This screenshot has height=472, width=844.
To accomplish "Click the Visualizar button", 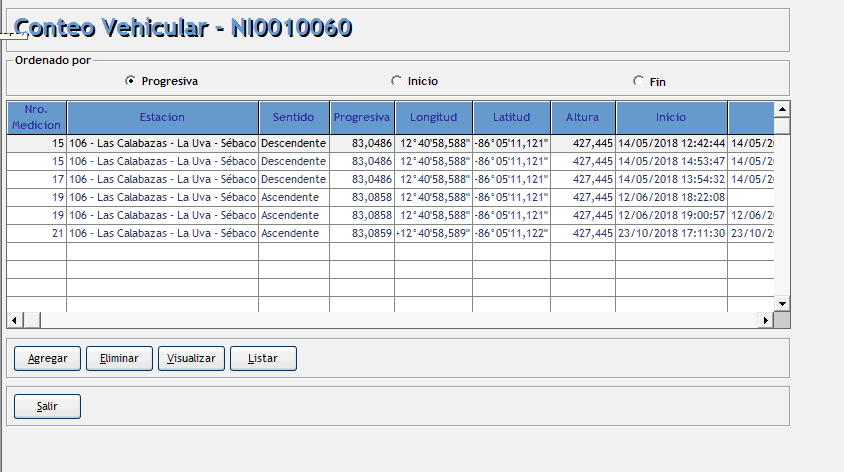I will 191,358.
